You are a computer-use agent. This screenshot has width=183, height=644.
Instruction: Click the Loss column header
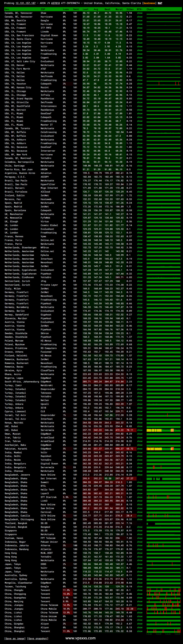coord(66,9)
